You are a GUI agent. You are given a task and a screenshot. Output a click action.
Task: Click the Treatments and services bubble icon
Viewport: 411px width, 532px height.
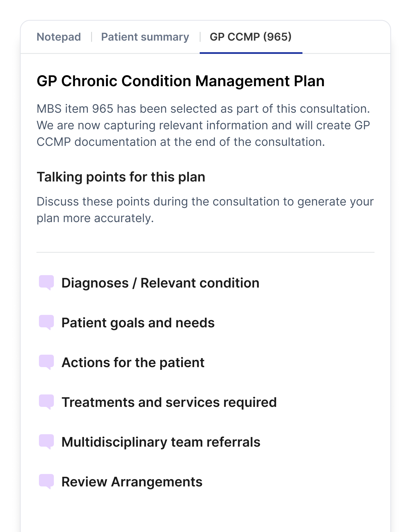46,402
